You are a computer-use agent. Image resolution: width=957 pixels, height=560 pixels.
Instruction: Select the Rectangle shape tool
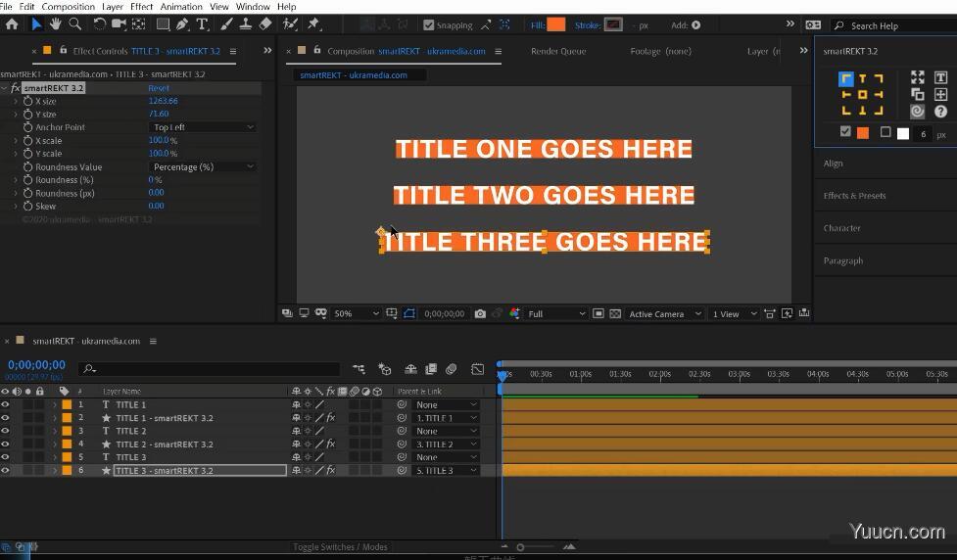pos(163,24)
